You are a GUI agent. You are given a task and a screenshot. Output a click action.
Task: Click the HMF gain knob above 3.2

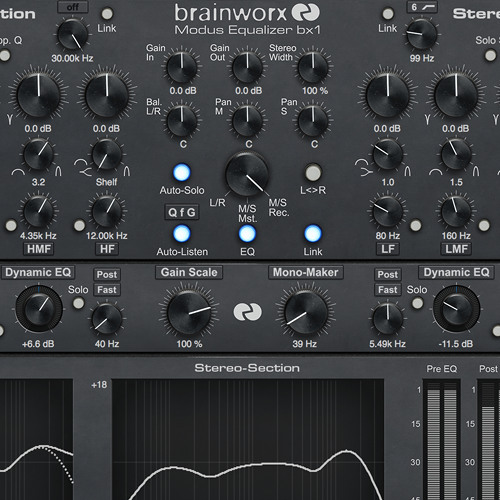click(38, 96)
